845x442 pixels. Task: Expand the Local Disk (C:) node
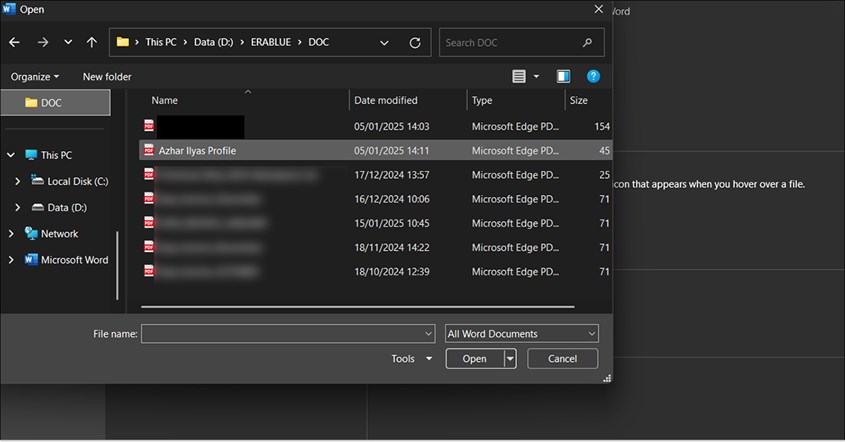17,181
